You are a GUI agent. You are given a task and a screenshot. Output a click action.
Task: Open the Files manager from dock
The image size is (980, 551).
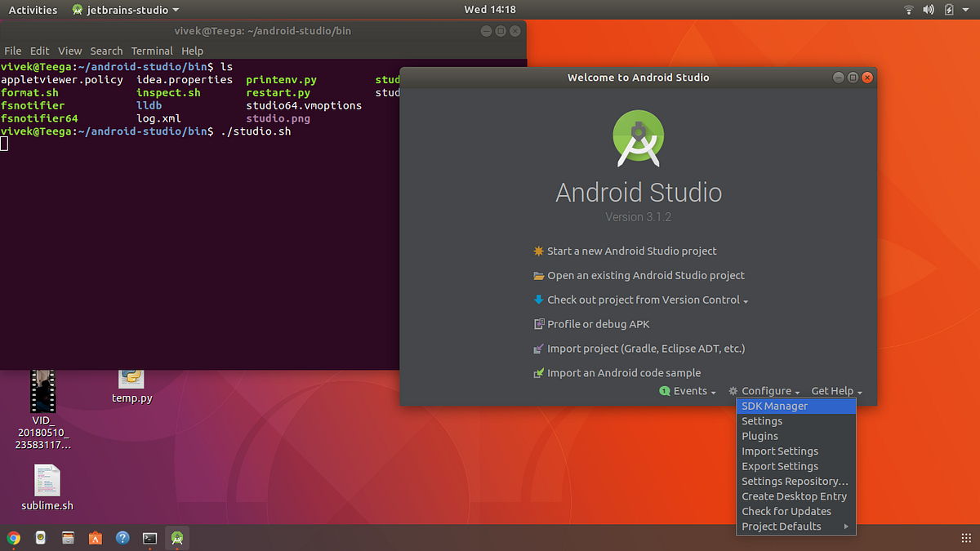(x=68, y=538)
